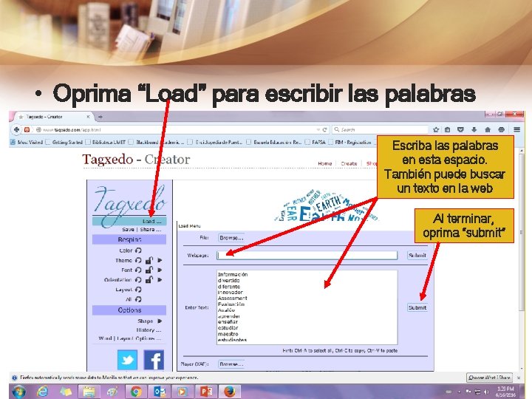Click the Firefox Search box

pos(380,129)
